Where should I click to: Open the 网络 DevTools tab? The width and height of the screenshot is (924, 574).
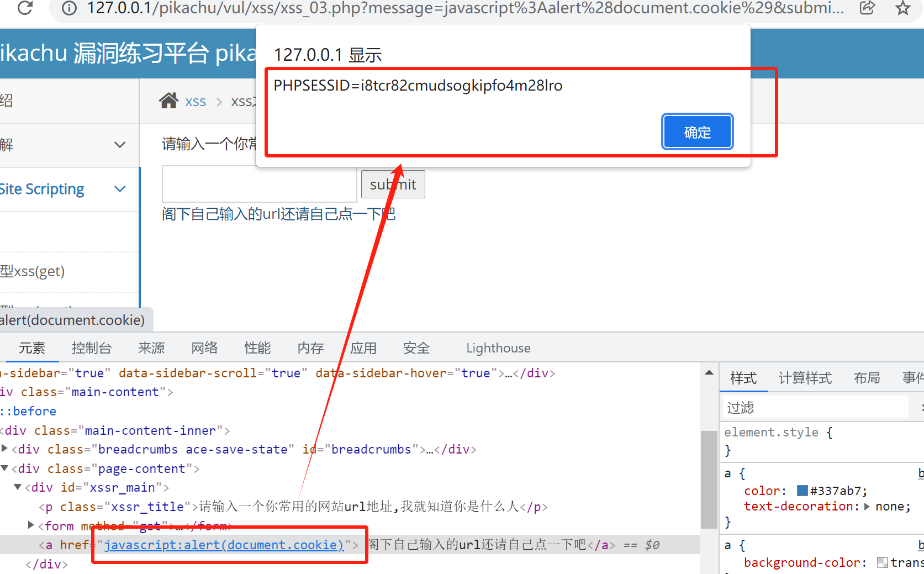(x=204, y=348)
